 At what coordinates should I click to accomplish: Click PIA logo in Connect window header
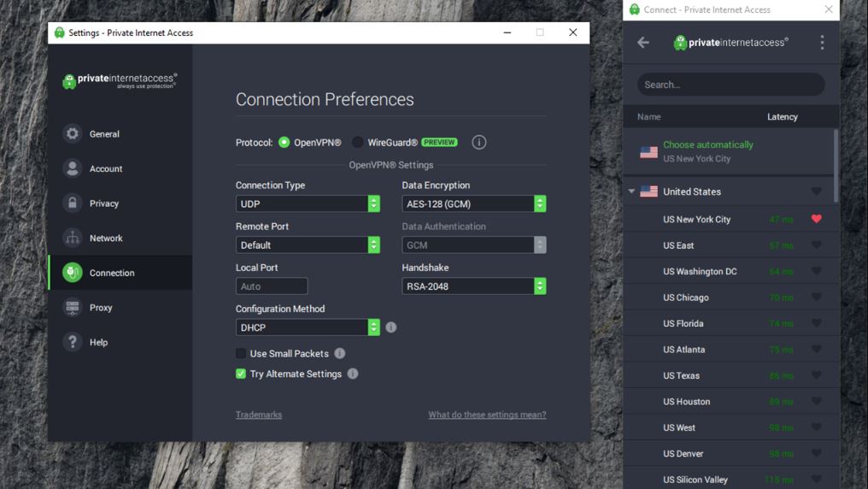(x=730, y=43)
